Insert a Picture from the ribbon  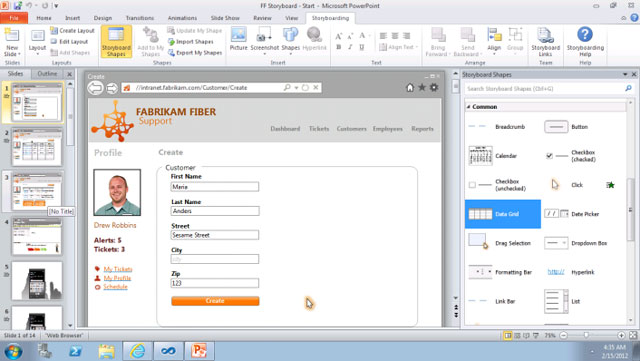(x=238, y=39)
